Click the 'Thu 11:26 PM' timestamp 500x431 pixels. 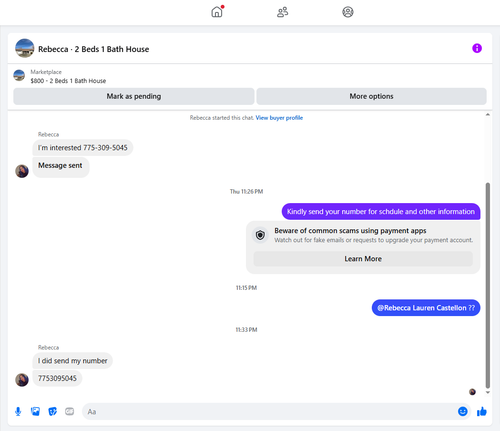[246, 191]
